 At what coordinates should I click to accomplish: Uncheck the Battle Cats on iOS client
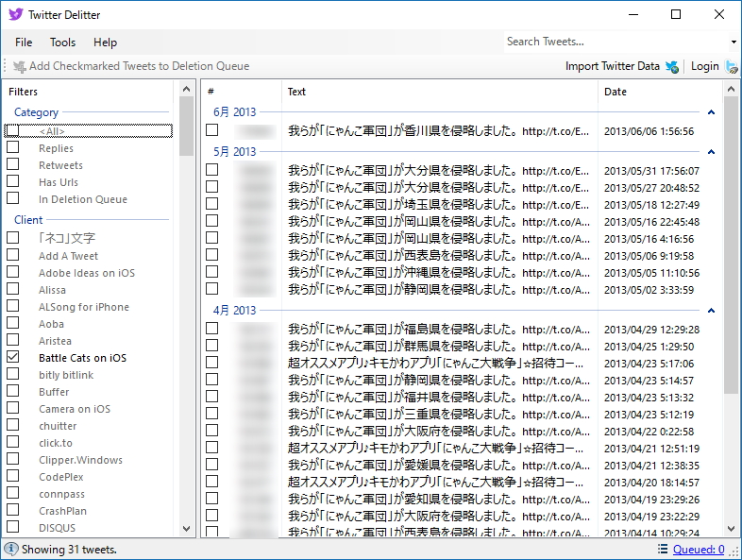13,357
